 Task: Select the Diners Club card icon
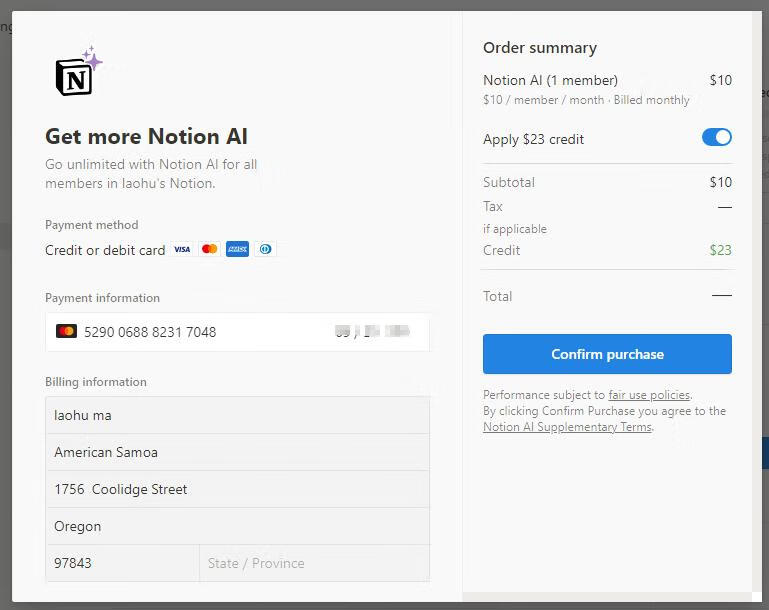(x=265, y=249)
